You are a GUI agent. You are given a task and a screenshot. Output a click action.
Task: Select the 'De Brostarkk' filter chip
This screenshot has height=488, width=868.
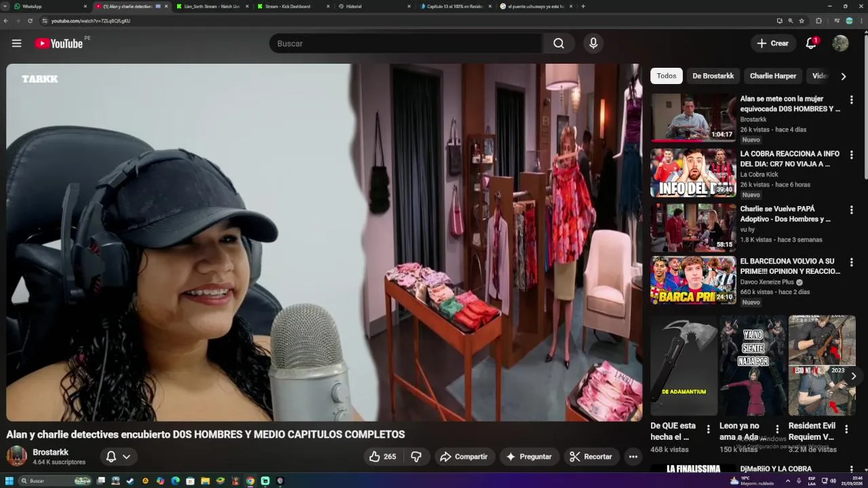[713, 76]
